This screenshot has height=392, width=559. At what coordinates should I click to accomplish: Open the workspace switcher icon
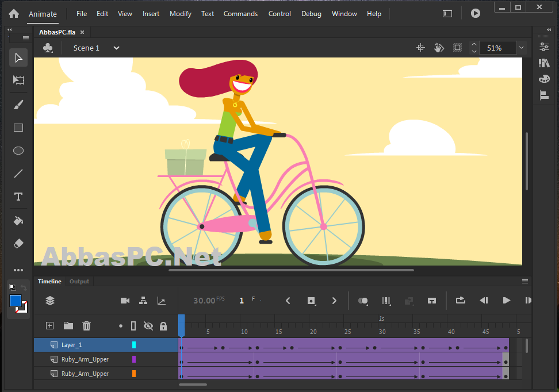[x=447, y=14]
